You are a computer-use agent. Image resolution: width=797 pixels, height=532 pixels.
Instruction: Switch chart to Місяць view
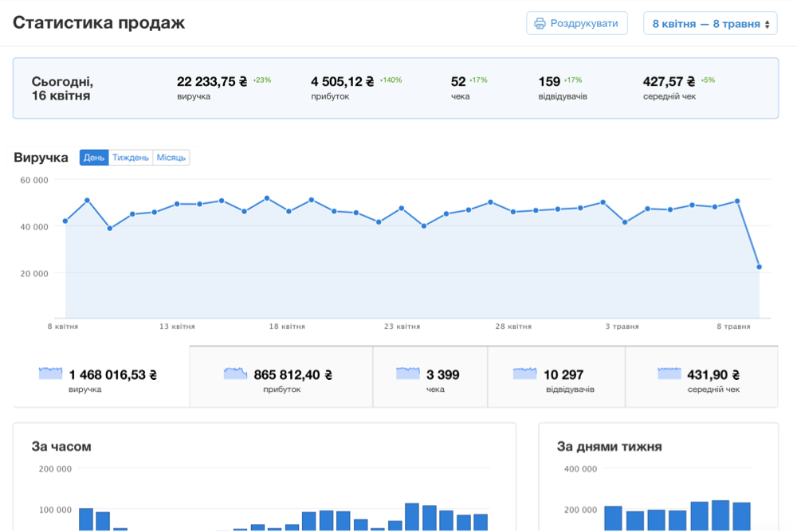click(x=171, y=158)
